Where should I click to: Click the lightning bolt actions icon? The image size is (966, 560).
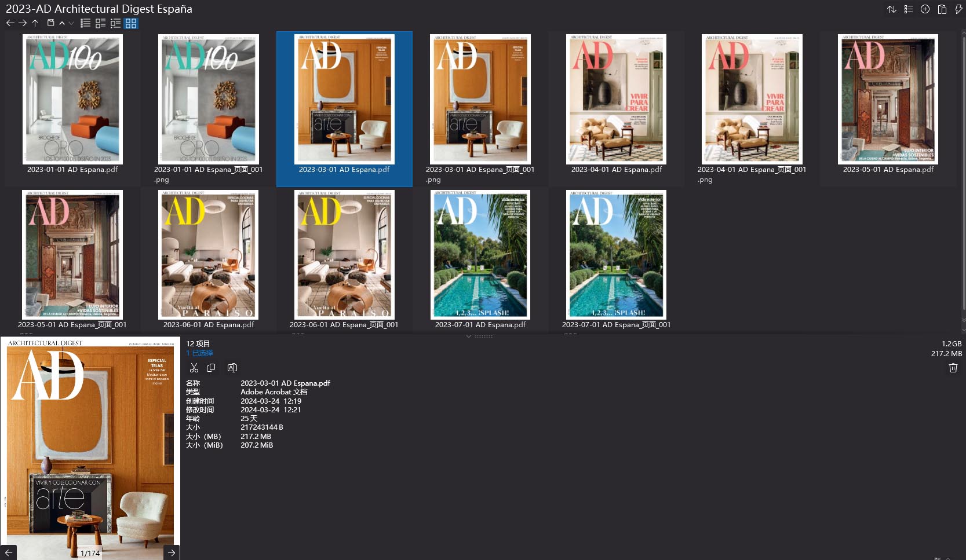click(958, 9)
